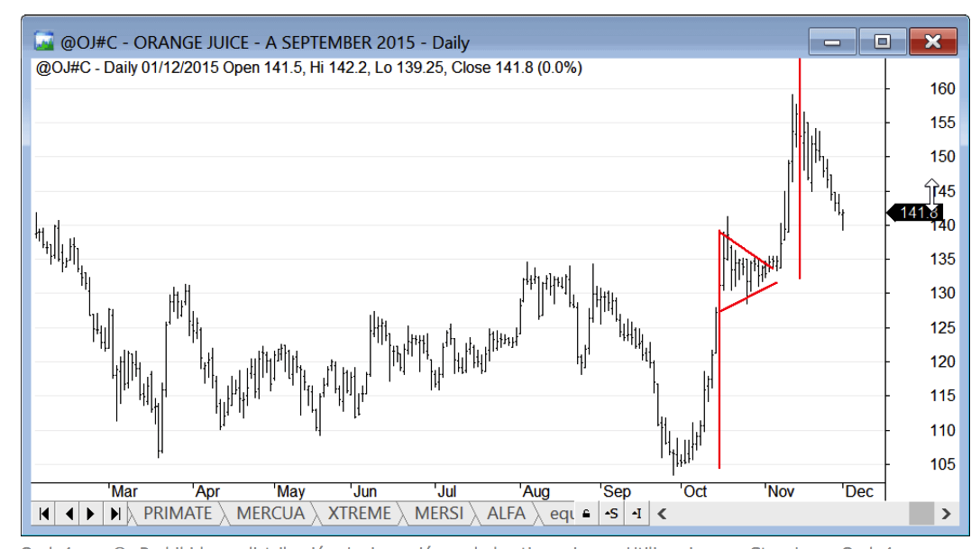Go to previous sheet tab arrow
Viewport: 980px width, 549px height.
[69, 514]
